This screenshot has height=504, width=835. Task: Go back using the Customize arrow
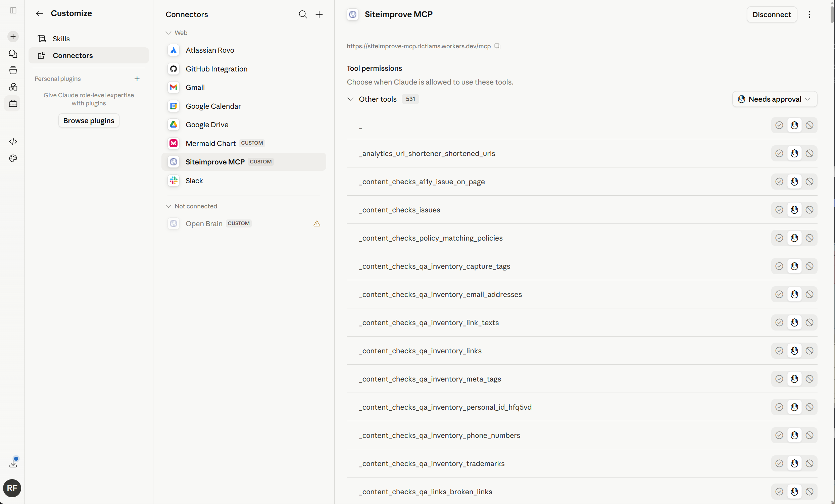click(39, 13)
